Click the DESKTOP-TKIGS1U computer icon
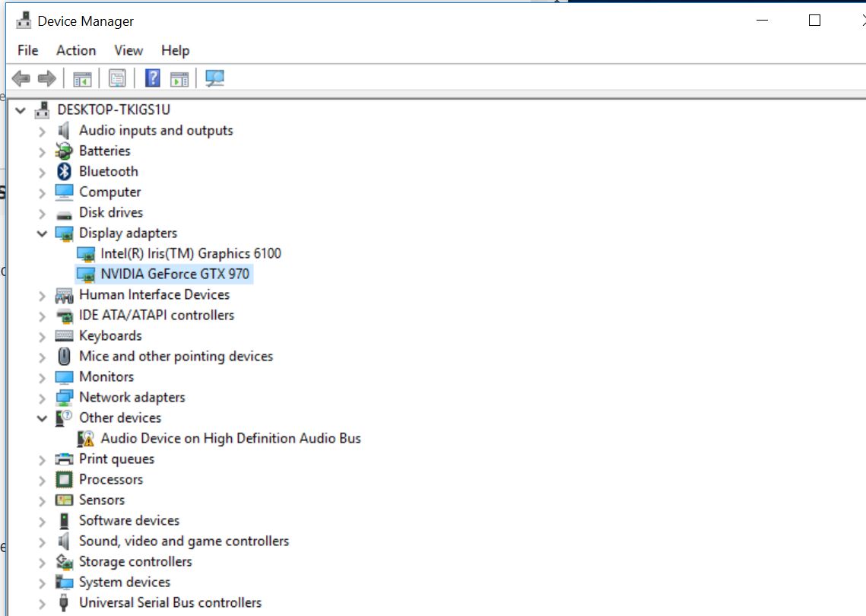The image size is (866, 616). click(x=42, y=110)
